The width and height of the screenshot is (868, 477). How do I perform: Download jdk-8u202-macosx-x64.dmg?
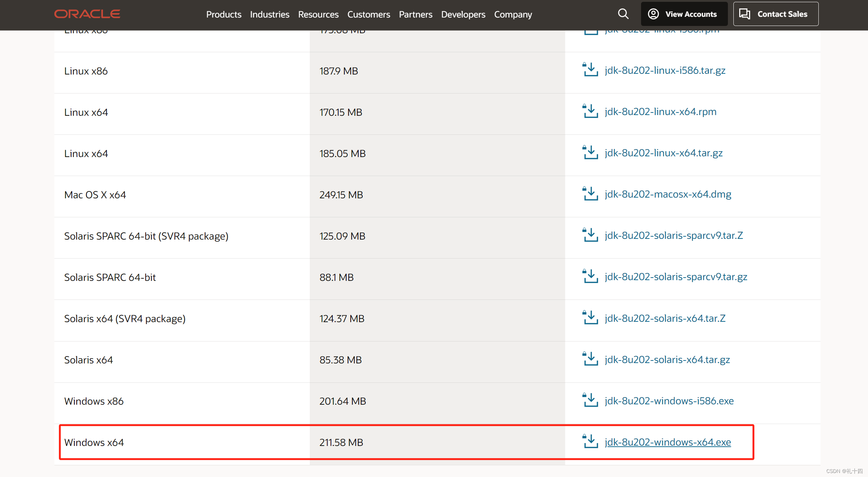tap(668, 194)
